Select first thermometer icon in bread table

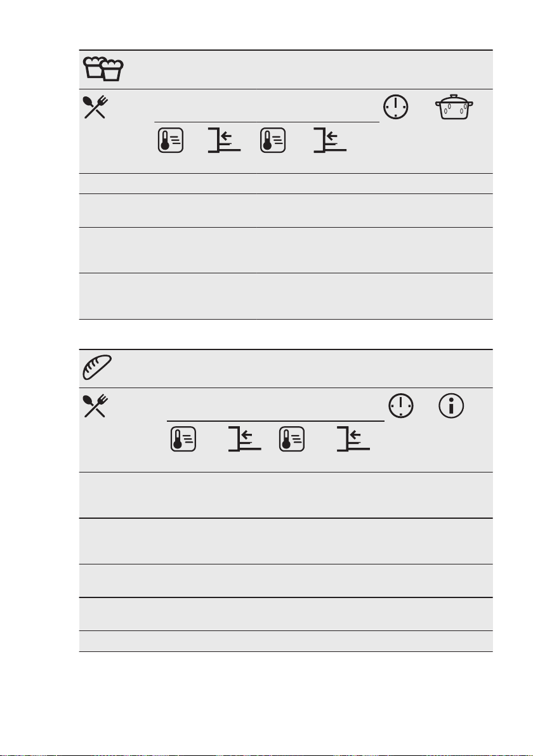[183, 439]
